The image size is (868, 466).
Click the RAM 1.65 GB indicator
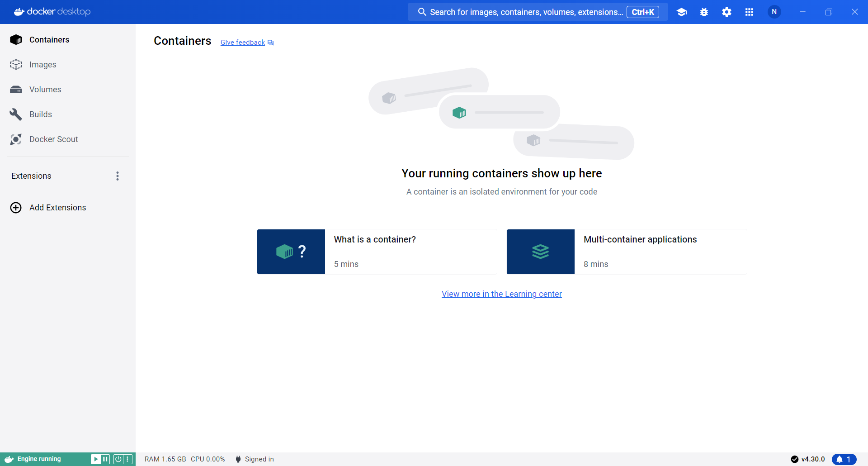click(x=165, y=459)
